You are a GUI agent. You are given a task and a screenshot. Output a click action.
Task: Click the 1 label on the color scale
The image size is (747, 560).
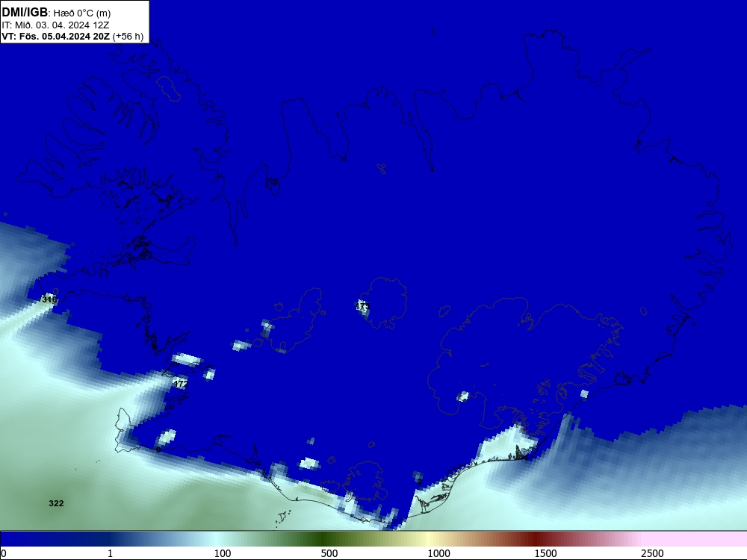110,553
